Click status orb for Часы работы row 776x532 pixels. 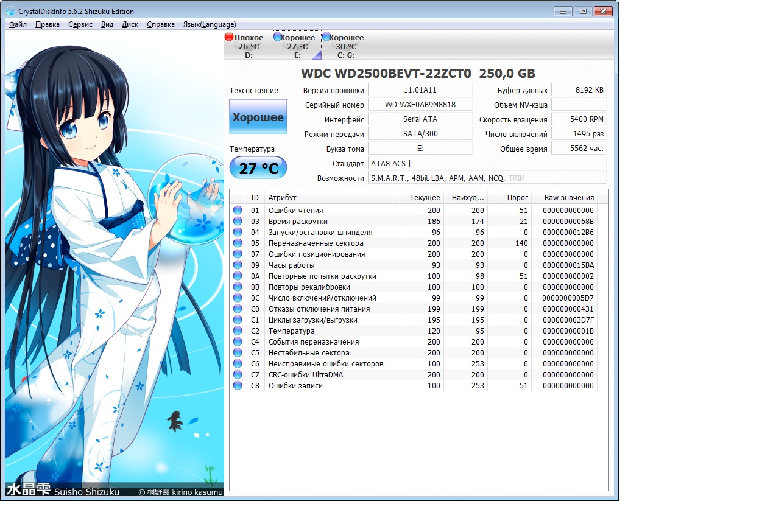238,265
